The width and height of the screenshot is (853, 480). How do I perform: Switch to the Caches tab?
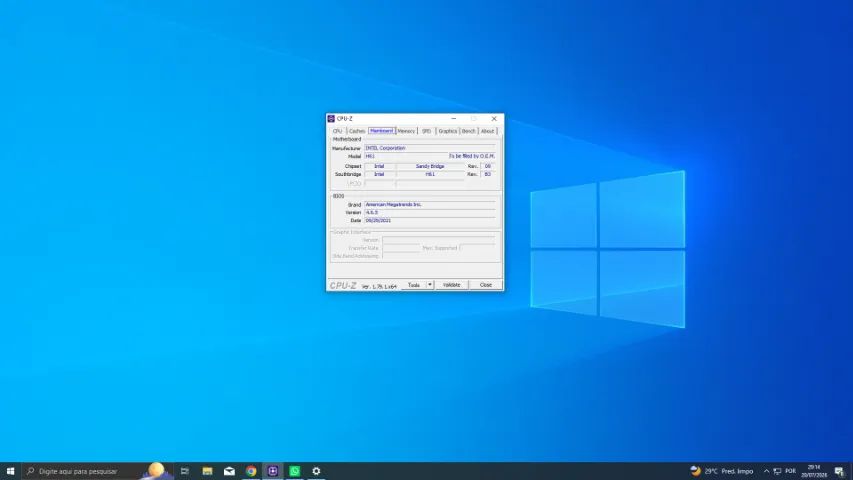pos(357,131)
